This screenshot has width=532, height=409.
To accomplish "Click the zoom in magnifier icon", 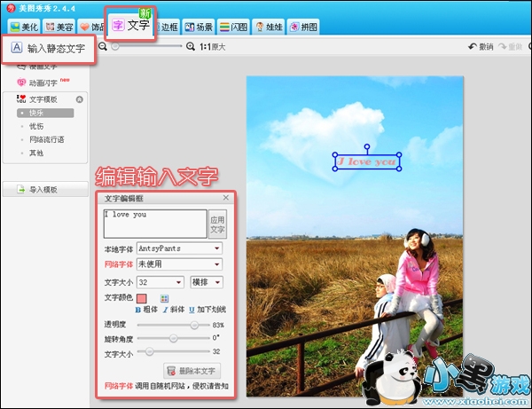I will [191, 46].
